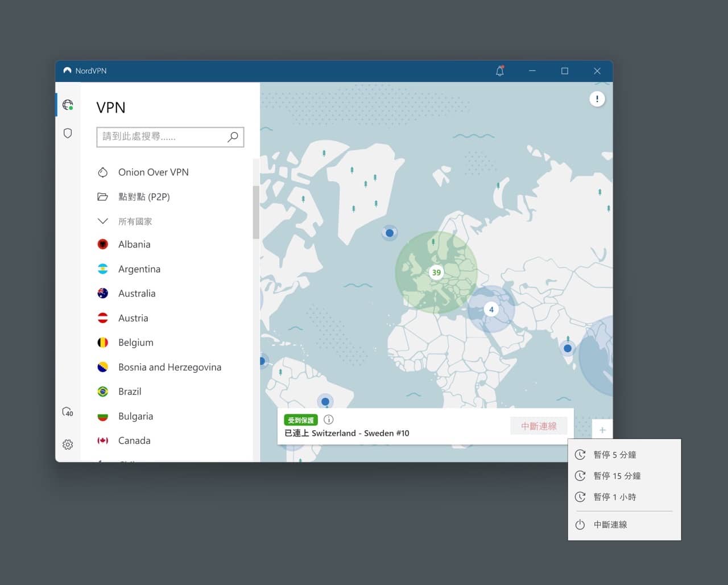Select 暫停 1 小時 from the menu
This screenshot has height=585, width=728.
[624, 497]
